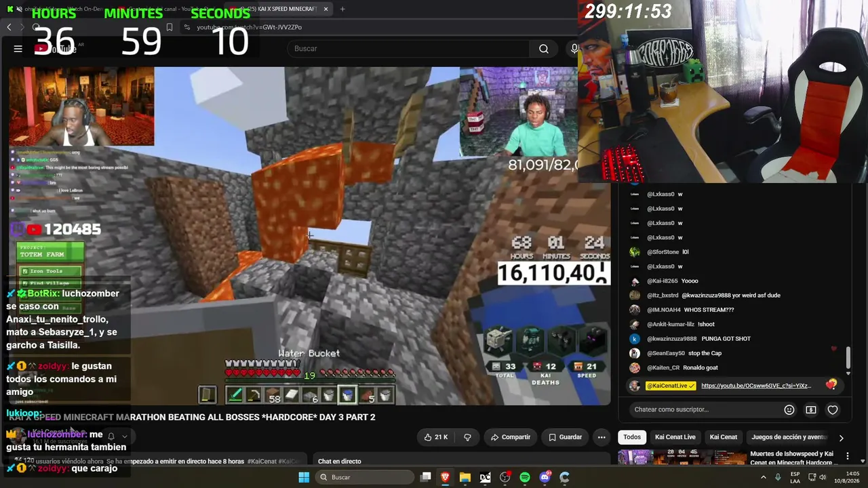Screen dimensions: 868x488
Task: Click the KaiCenatLive pinned author badge
Action: coord(671,386)
